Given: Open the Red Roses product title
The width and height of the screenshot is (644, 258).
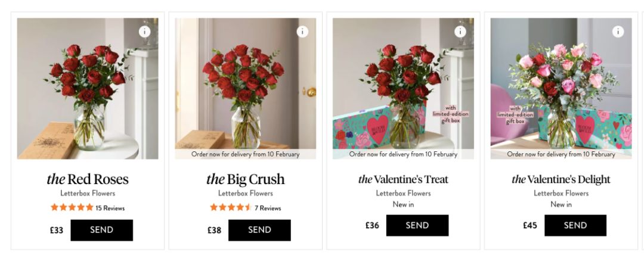Looking at the screenshot, I should 88,179.
